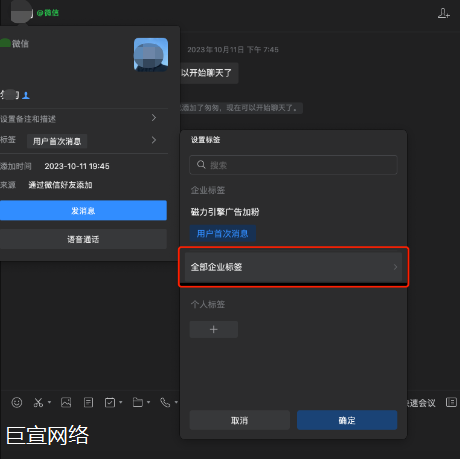Click the contact's profile avatar picture

(x=151, y=55)
